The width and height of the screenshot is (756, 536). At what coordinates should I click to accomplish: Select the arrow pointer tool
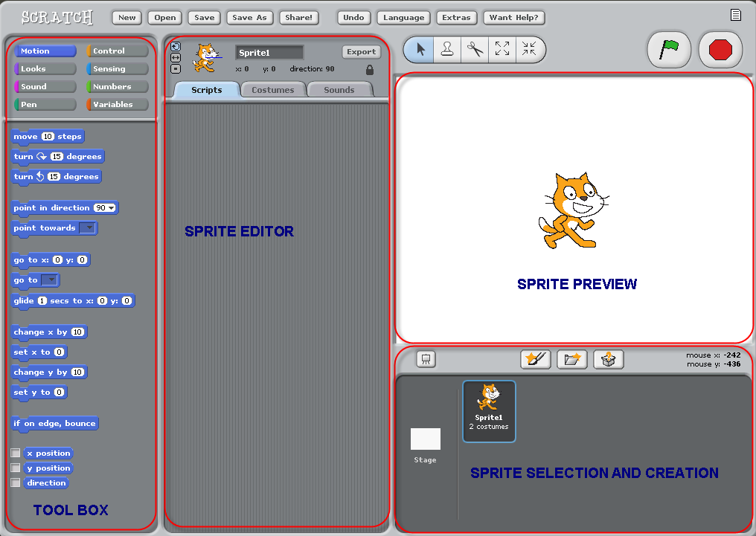(x=420, y=49)
